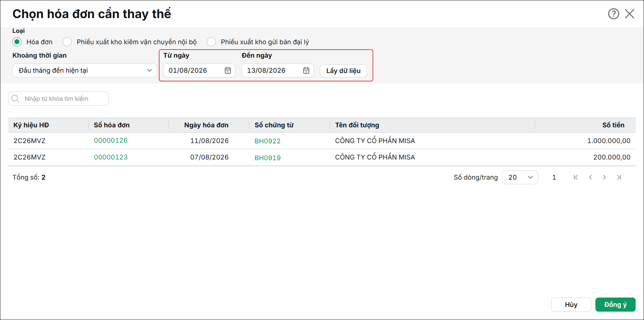This screenshot has height=320, width=644.
Task: Sort by Ngày hóa đơn column header
Action: coord(206,125)
